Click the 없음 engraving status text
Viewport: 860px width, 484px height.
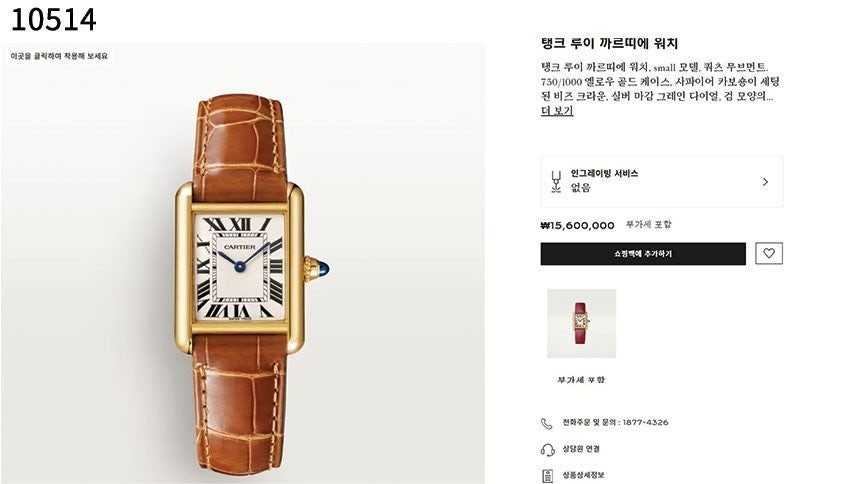click(580, 188)
